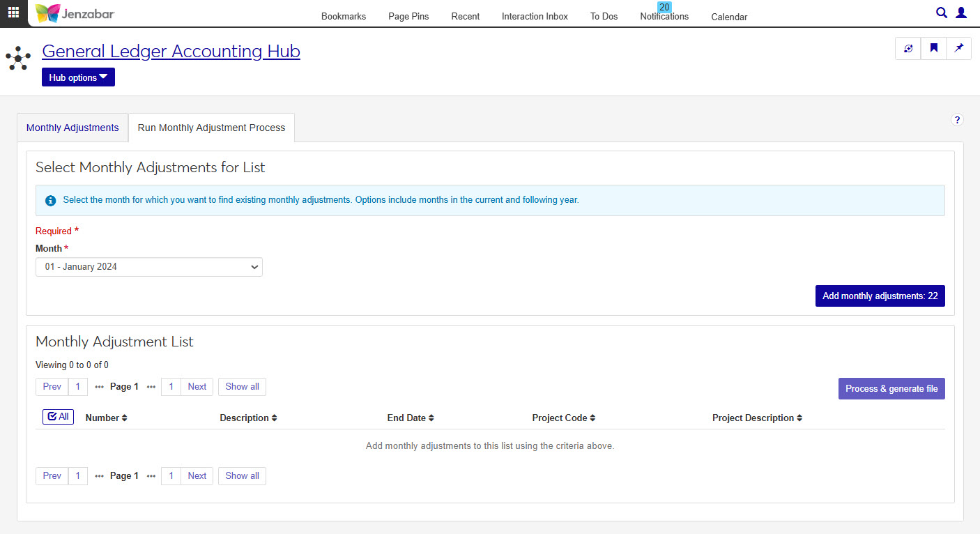The width and height of the screenshot is (980, 534).
Task: Toggle the select All checkbox
Action: click(x=58, y=417)
